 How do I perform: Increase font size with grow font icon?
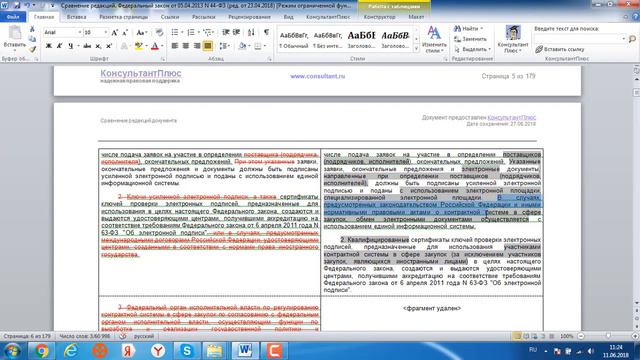point(115,32)
